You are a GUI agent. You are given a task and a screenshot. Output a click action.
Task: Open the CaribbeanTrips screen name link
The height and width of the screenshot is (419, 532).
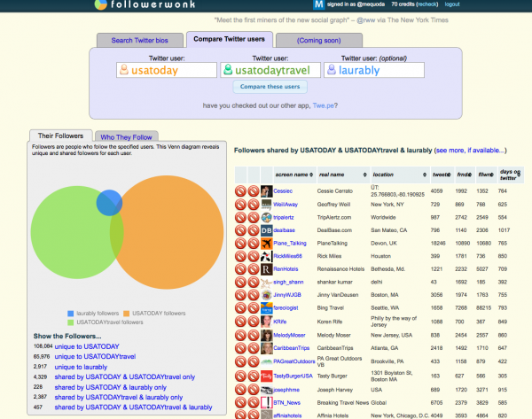tap(292, 348)
